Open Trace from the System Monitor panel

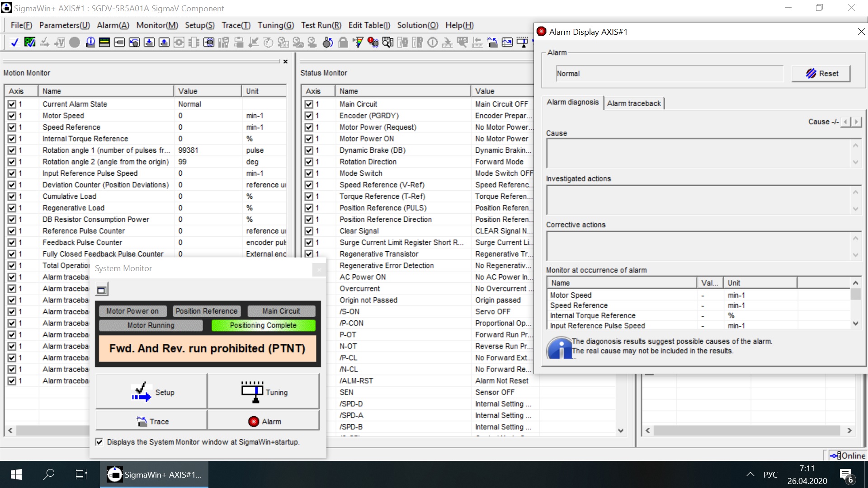pyautogui.click(x=152, y=421)
